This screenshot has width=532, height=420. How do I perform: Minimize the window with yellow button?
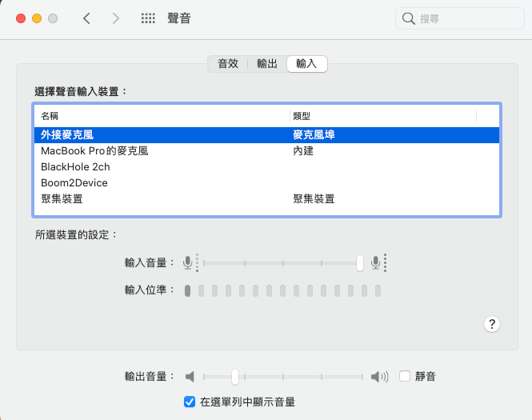[x=37, y=18]
